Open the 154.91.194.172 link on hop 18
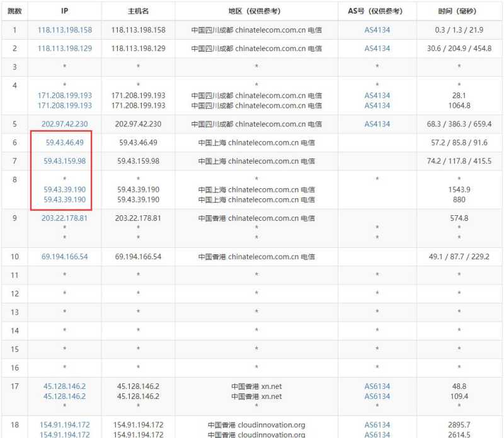Viewport: 504px width, 438px height. [x=64, y=425]
